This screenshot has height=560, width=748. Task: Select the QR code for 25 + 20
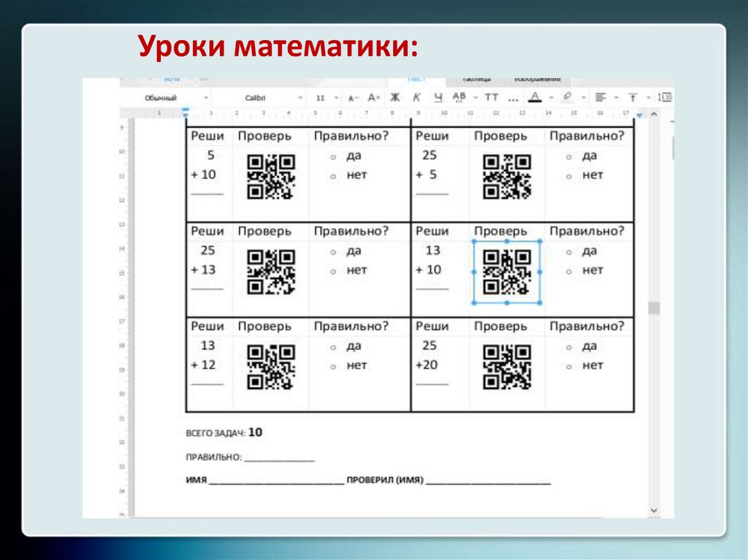pos(507,367)
